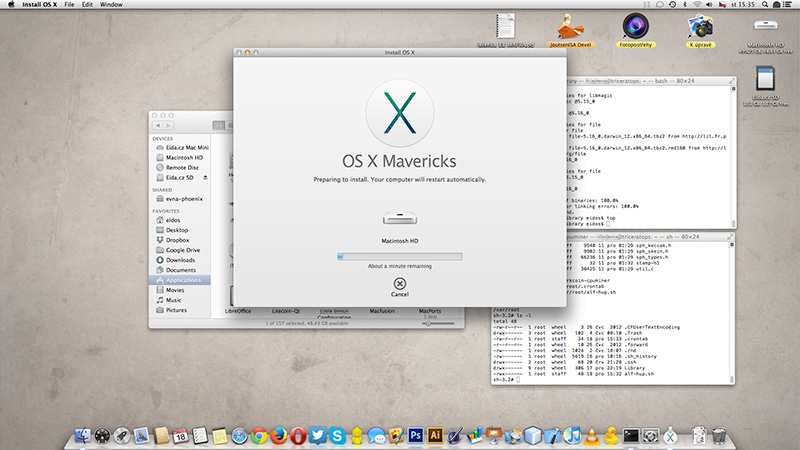This screenshot has height=450, width=800.
Task: Select the Macfusion app in Finder
Action: (382, 311)
